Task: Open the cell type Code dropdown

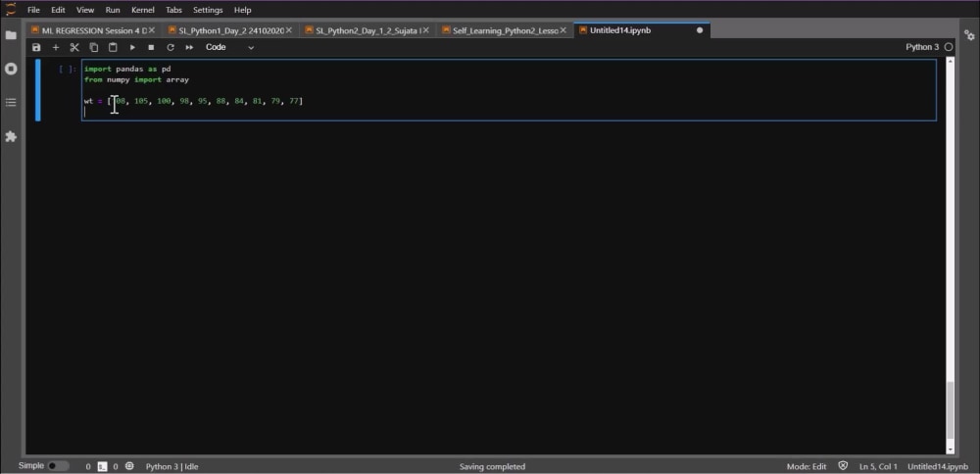Action: click(x=230, y=47)
